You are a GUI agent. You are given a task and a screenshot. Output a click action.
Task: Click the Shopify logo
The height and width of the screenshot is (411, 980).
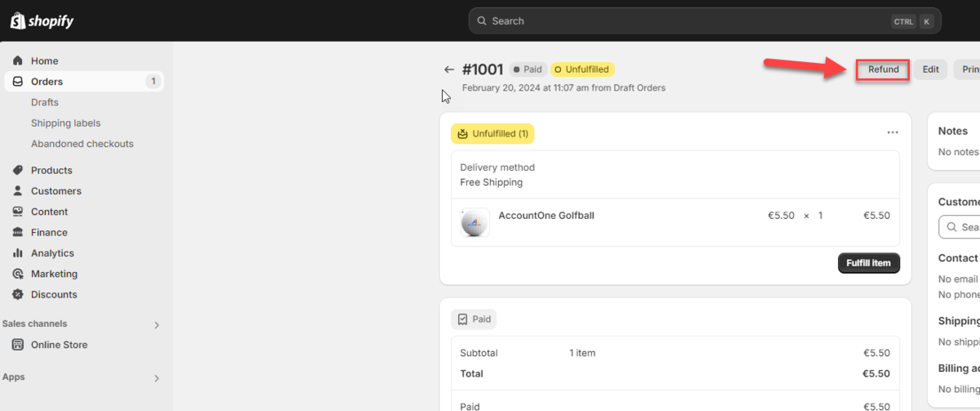(42, 20)
